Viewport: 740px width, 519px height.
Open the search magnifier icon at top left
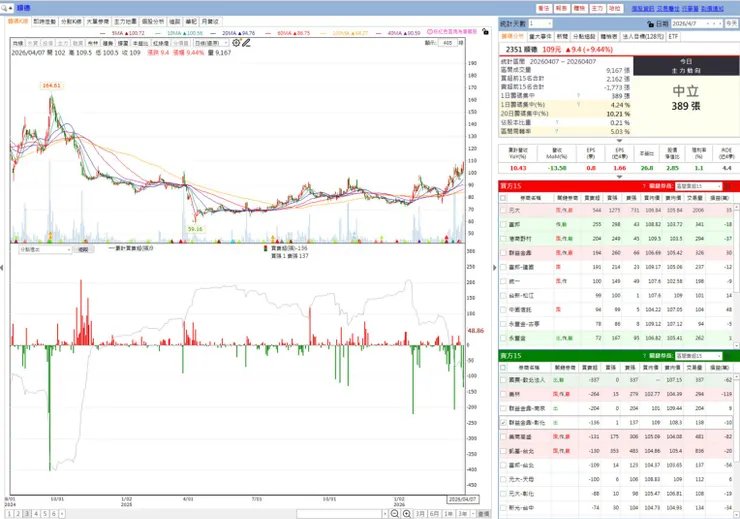coord(4,8)
